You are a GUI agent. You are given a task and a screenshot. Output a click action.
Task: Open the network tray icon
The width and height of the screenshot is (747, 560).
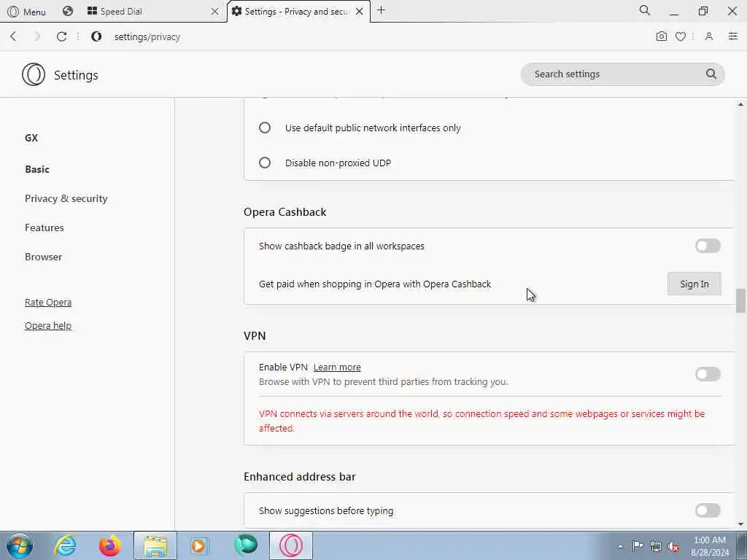pyautogui.click(x=656, y=546)
